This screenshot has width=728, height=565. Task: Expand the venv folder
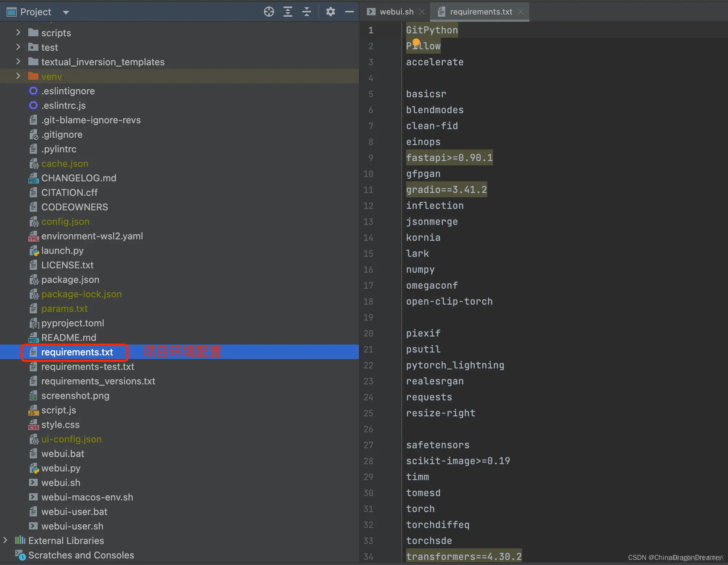pos(18,76)
